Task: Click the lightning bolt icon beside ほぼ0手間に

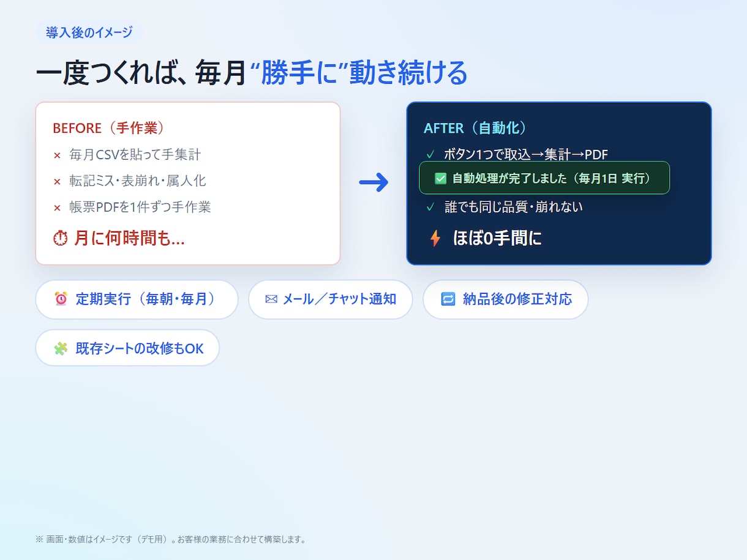Action: pyautogui.click(x=435, y=238)
